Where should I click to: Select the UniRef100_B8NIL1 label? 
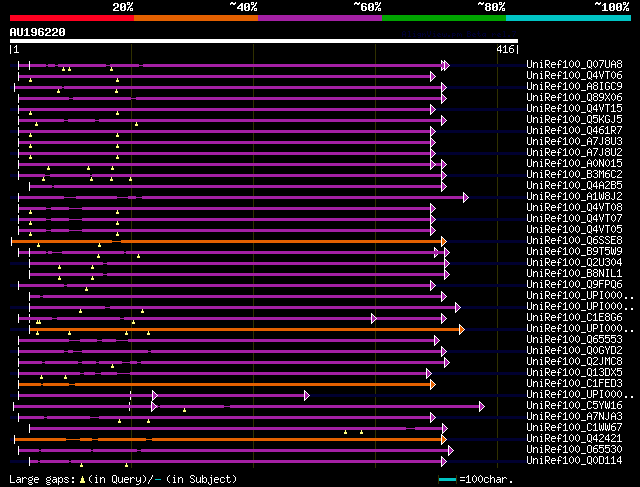point(574,274)
